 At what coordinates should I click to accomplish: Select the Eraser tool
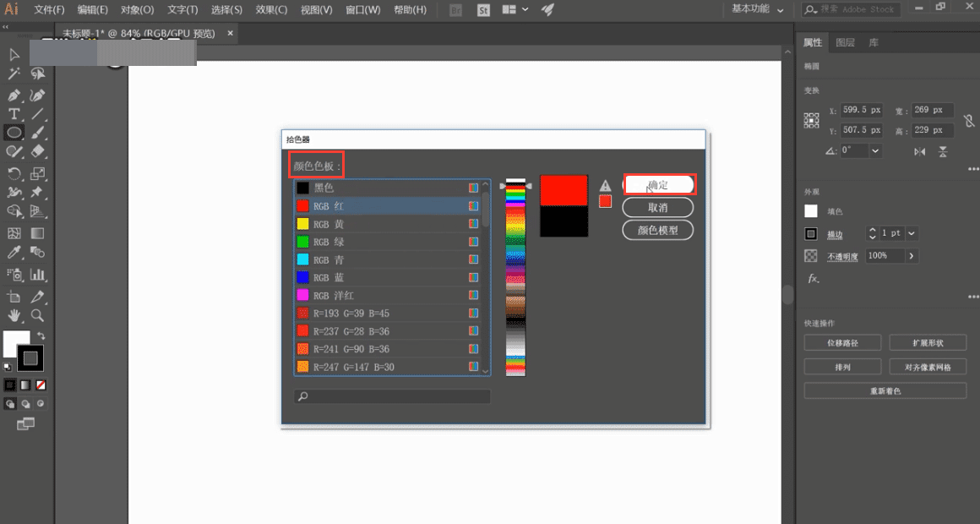[x=37, y=151]
